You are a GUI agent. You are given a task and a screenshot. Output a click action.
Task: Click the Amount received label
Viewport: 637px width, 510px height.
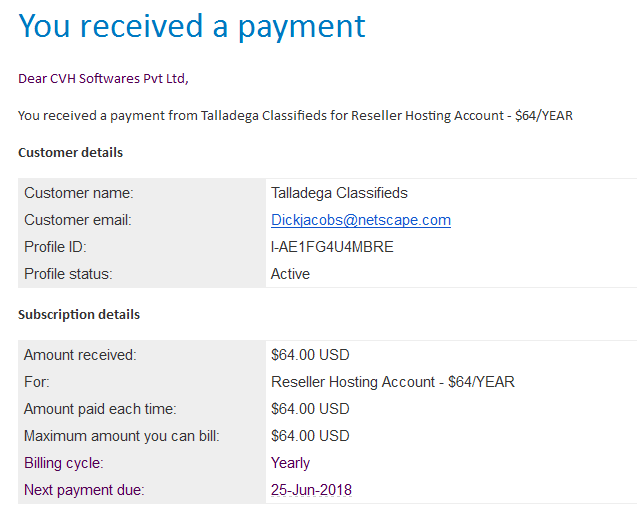80,355
